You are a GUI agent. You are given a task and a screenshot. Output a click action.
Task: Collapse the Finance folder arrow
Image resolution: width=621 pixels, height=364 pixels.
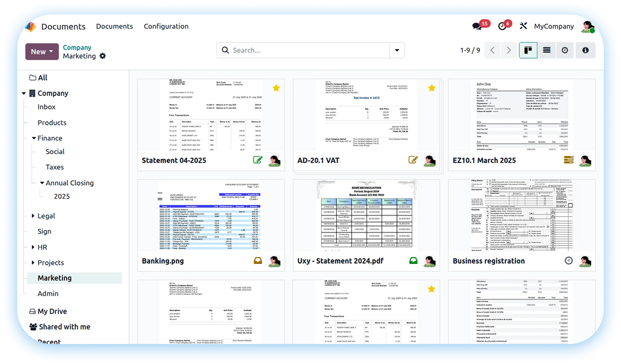[34, 138]
